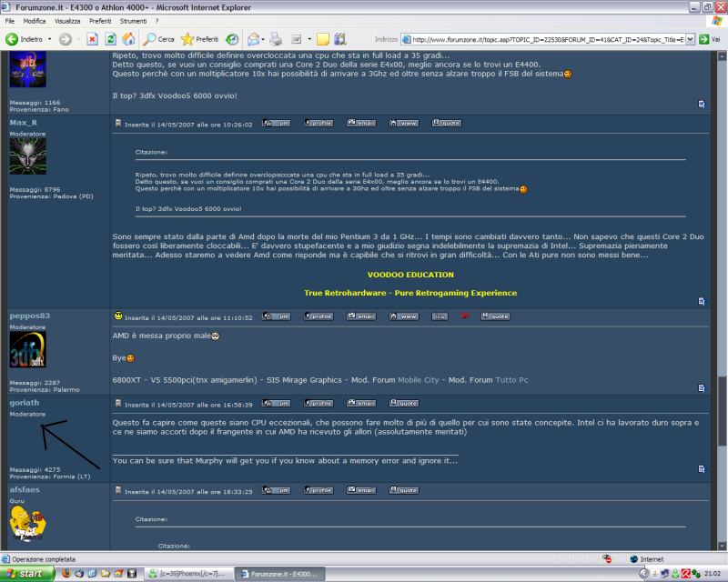Click peppos83's 3dfx avatar image
This screenshot has height=582, width=728.
[28, 349]
